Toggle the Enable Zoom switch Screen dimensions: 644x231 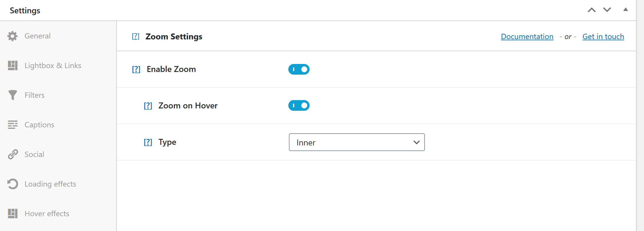(299, 69)
